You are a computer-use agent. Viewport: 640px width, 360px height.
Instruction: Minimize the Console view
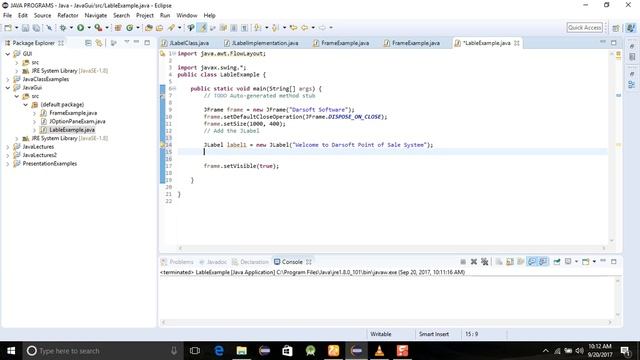click(603, 261)
